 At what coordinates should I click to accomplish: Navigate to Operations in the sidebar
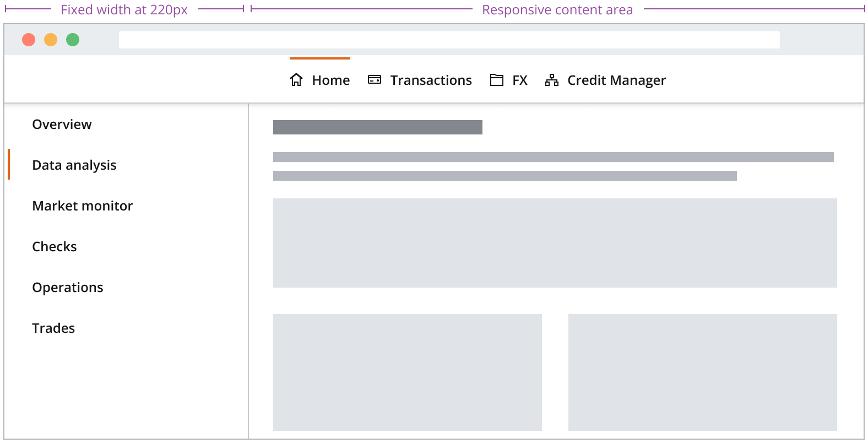[68, 288]
